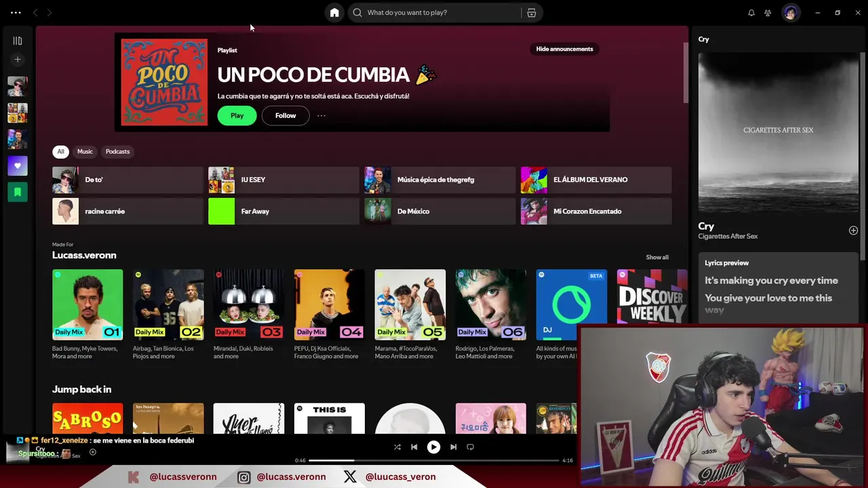Open second playlist thumbnail in library sidebar
The width and height of the screenshot is (868, 488).
18,113
